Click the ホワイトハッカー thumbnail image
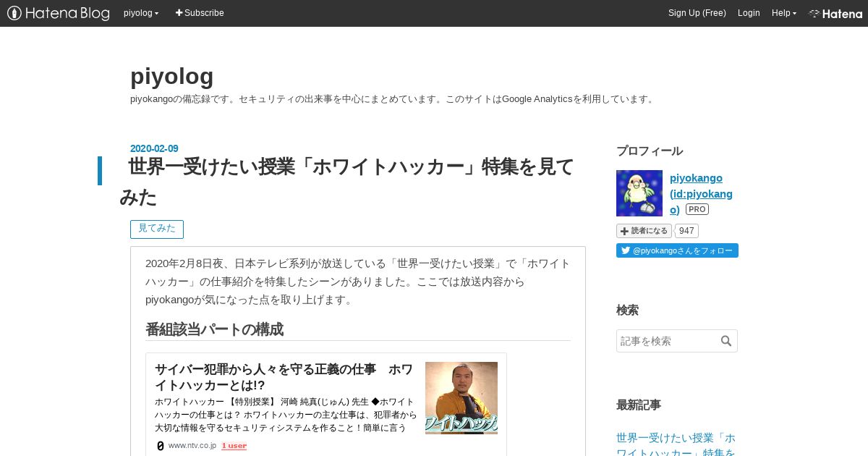Screen dimensions: 868x456 [461, 398]
